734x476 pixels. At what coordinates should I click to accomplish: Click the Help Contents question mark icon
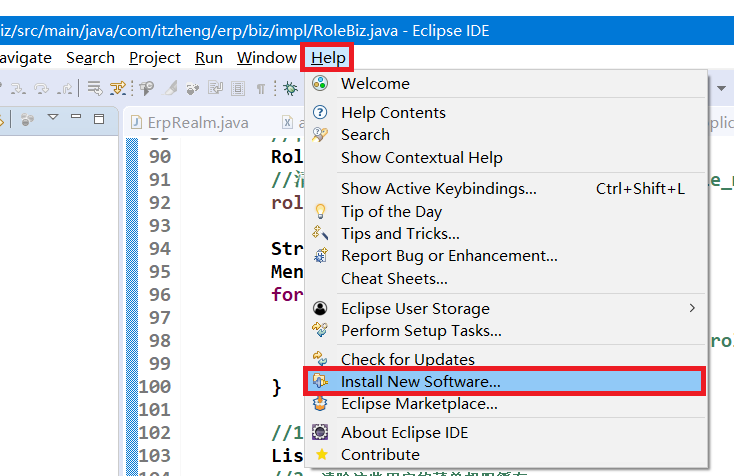coord(320,112)
